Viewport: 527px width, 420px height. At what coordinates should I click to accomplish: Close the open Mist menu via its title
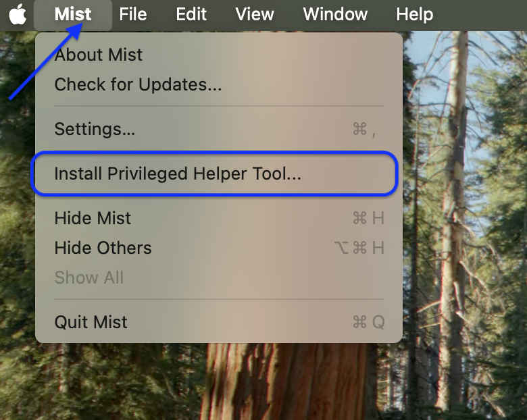[73, 14]
